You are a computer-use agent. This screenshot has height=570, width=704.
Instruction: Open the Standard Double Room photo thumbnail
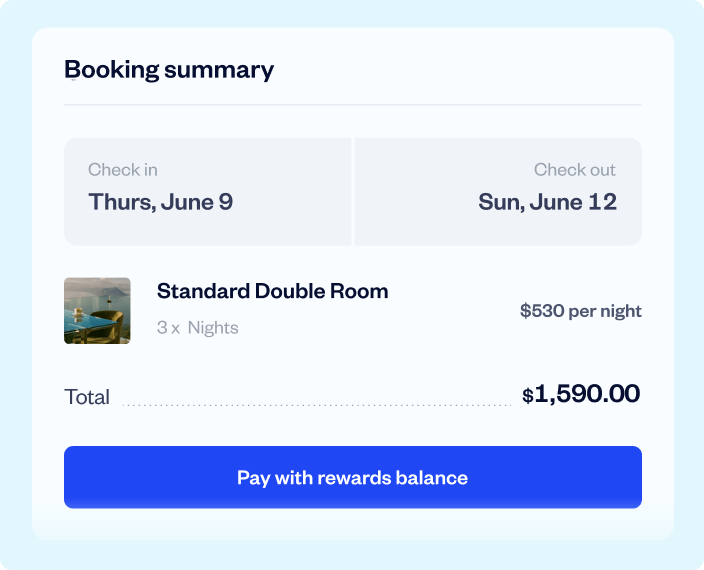(x=97, y=311)
